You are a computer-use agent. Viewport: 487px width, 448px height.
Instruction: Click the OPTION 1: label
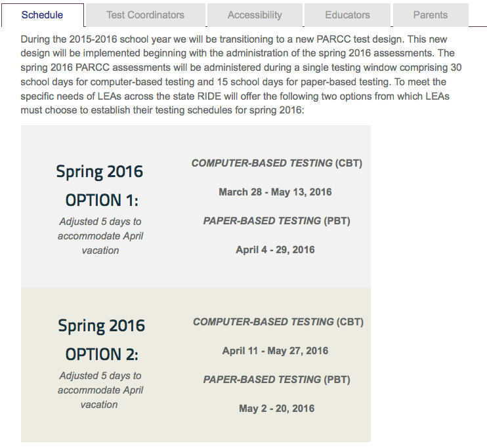pos(102,200)
